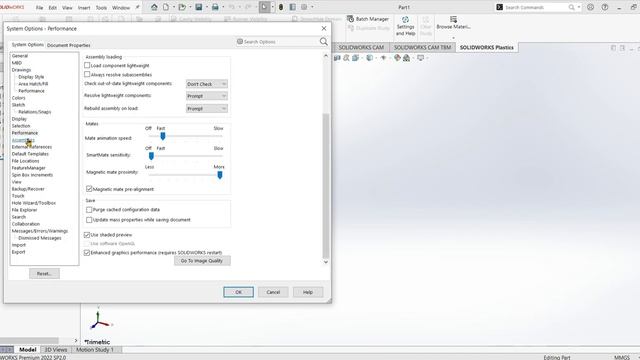The height and width of the screenshot is (360, 640).
Task: Click Cancel in System Options dialog
Action: [x=273, y=292]
